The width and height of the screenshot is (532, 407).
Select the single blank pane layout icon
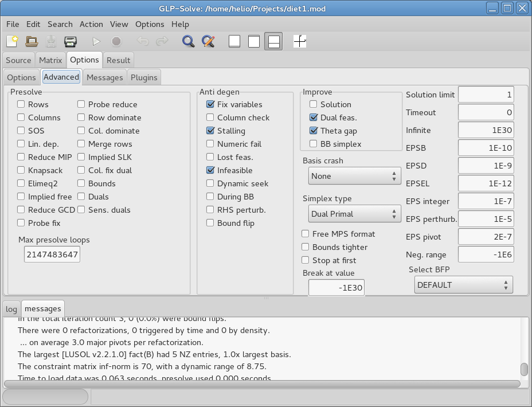[234, 41]
